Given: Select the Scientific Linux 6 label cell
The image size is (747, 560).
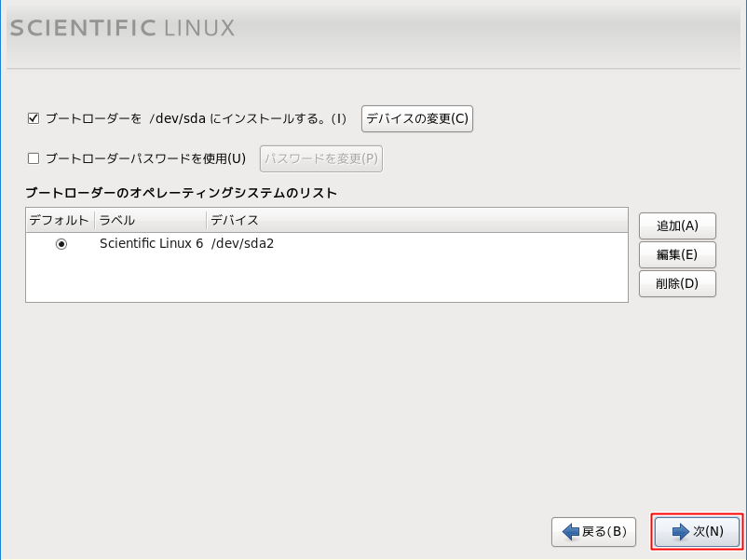Looking at the screenshot, I should pyautogui.click(x=151, y=243).
